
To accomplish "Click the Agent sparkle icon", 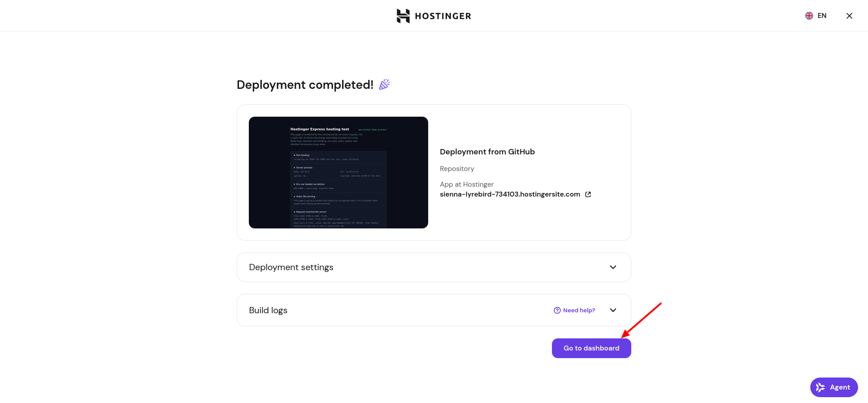I will tap(820, 387).
